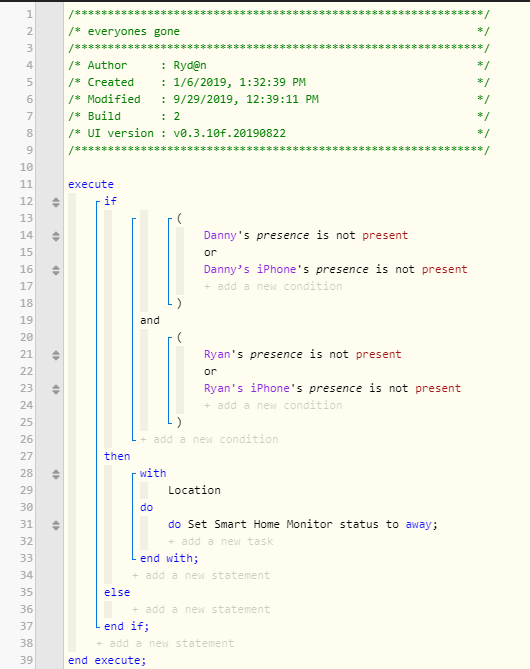Click the 'then' keyword
The width and height of the screenshot is (530, 669).
[117, 456]
